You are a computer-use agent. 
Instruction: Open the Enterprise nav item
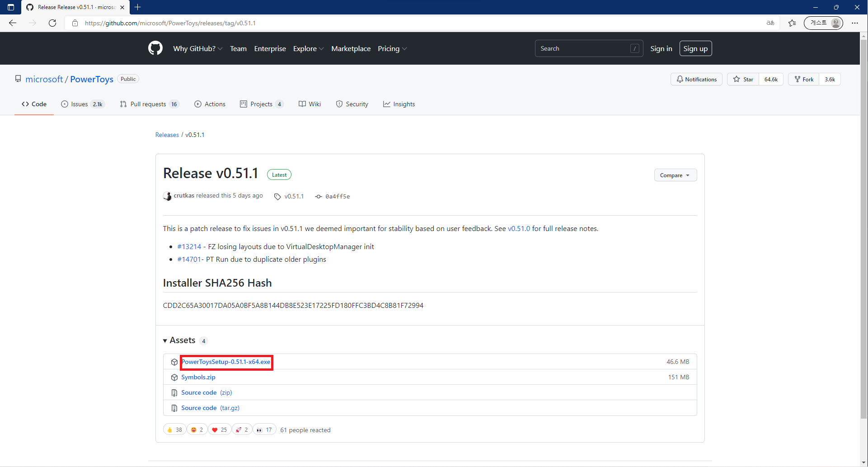pyautogui.click(x=270, y=48)
